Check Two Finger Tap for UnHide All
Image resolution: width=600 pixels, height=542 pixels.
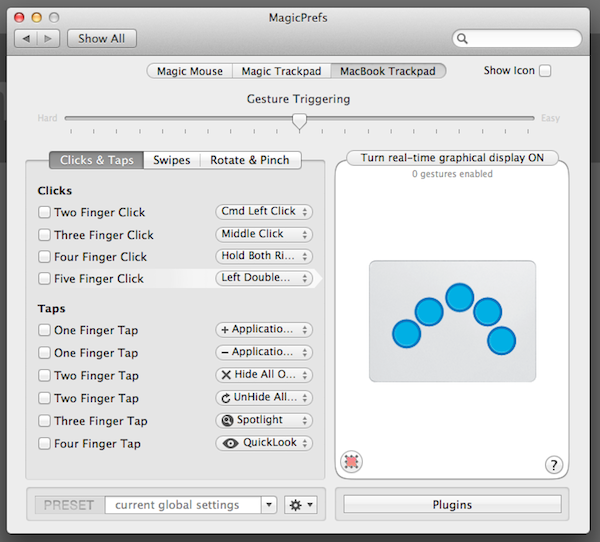pyautogui.click(x=44, y=398)
